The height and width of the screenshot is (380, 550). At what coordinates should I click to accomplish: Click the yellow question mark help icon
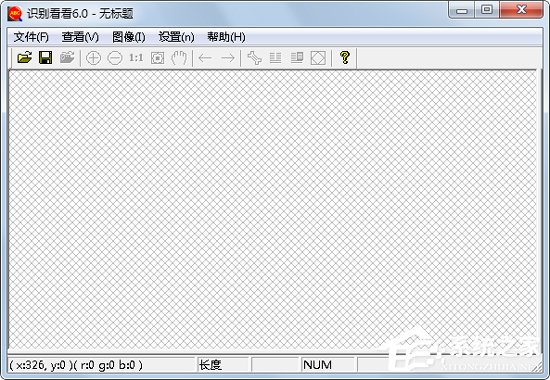[x=345, y=58]
